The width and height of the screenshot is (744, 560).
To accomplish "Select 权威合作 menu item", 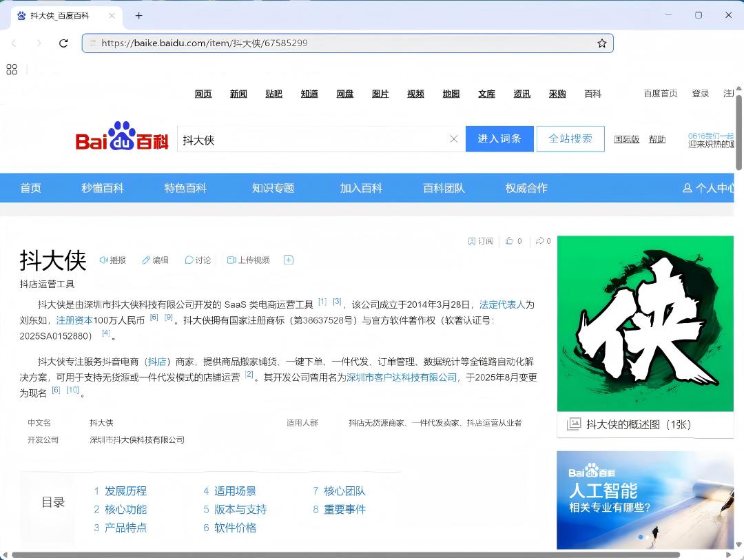I will [x=527, y=188].
